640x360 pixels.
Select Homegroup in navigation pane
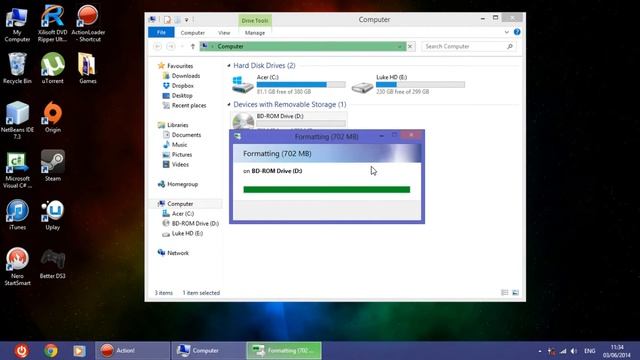182,184
